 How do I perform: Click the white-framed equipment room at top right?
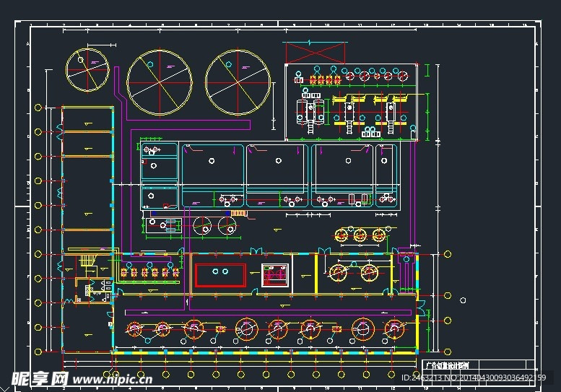click(x=351, y=101)
